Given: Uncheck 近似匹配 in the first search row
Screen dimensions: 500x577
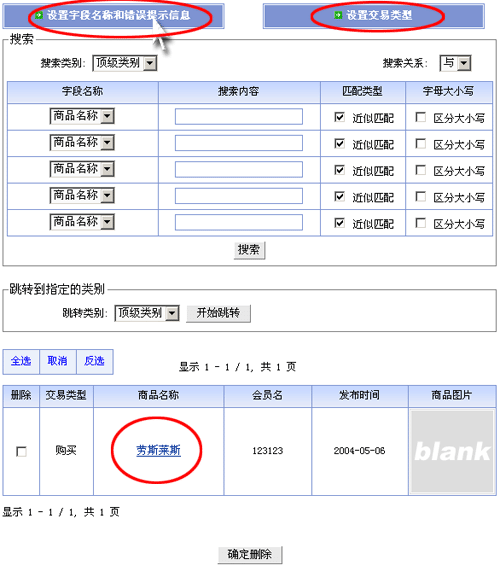Looking at the screenshot, I should click(x=339, y=117).
